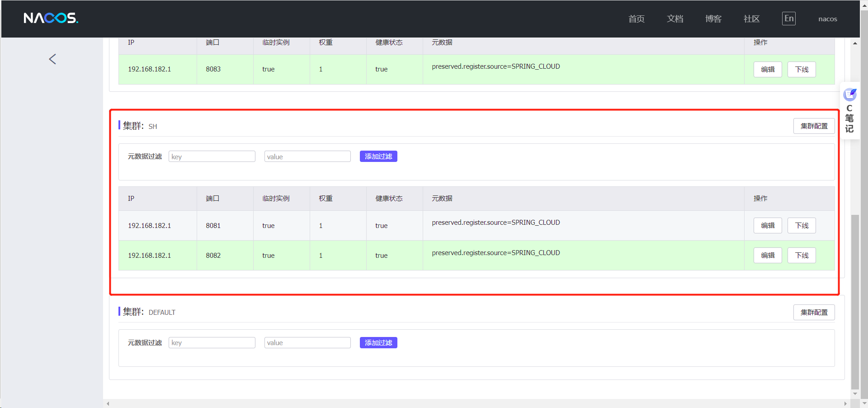Click the horizontal scroll left arrow
Viewport: 868px width, 408px height.
(108, 403)
